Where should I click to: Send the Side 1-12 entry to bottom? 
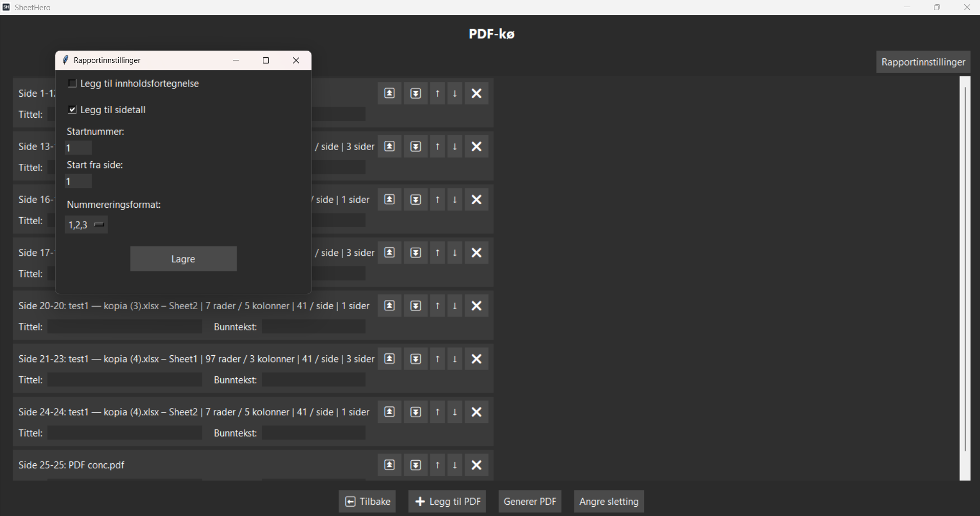point(415,93)
